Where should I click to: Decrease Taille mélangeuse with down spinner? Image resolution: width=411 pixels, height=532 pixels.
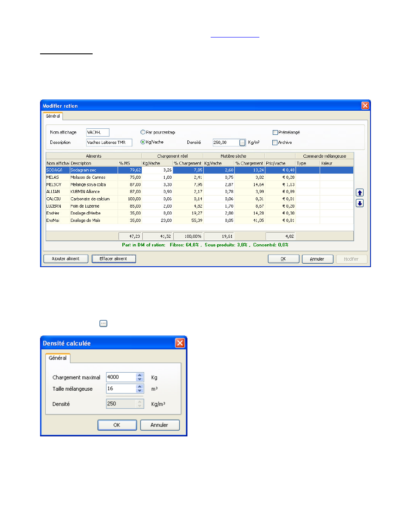pyautogui.click(x=140, y=391)
